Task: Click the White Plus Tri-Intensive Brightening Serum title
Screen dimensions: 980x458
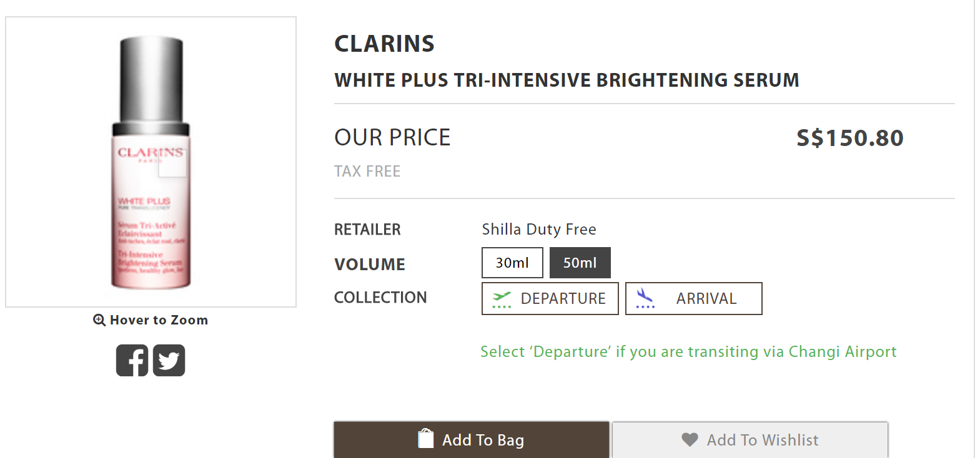Action: click(567, 80)
